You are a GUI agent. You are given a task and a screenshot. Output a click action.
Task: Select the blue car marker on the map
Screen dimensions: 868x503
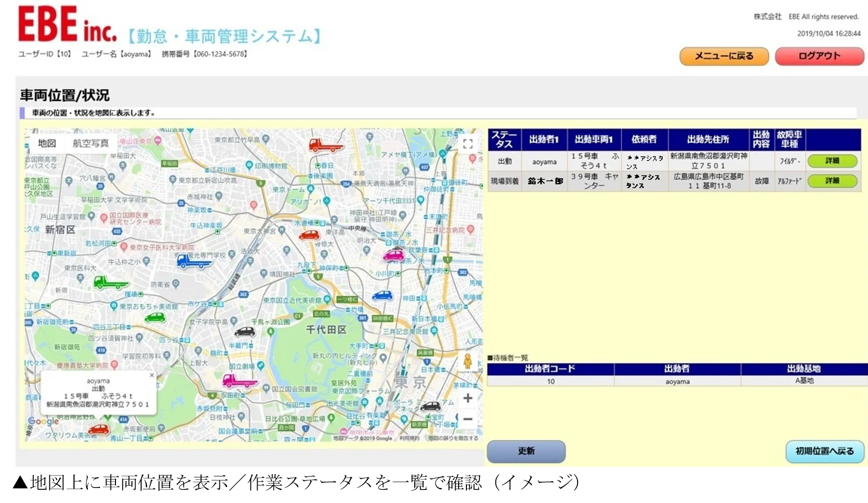382,296
